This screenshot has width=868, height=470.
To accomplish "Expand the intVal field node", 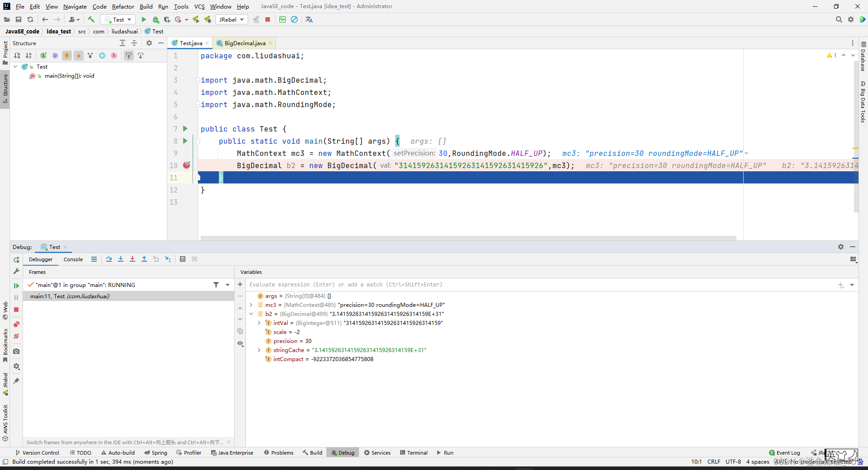I will point(259,323).
